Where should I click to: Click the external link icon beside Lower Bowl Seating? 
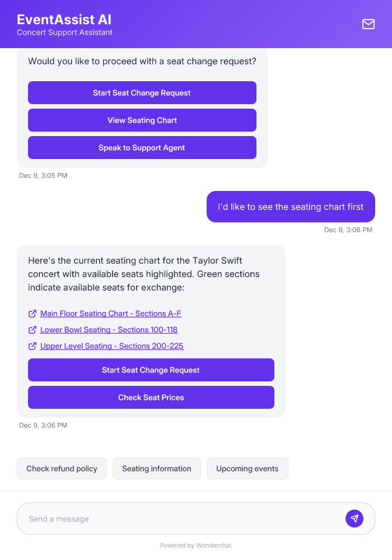point(32,330)
